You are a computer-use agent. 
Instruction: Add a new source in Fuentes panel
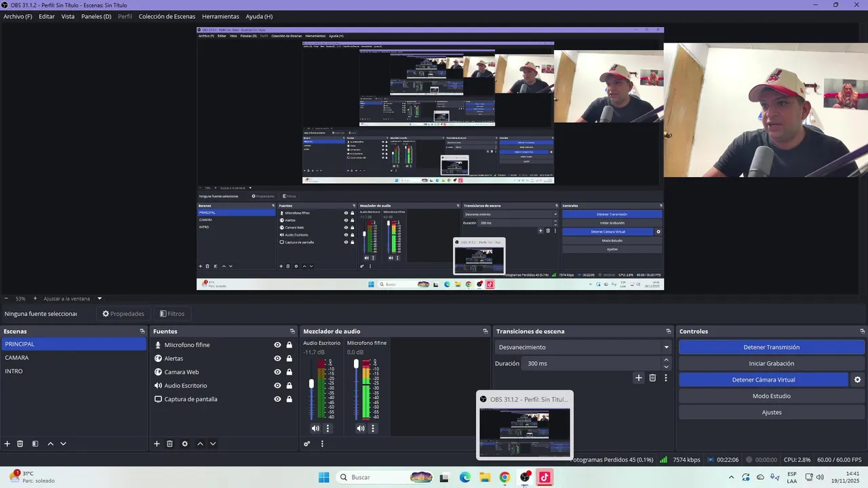coord(157,444)
